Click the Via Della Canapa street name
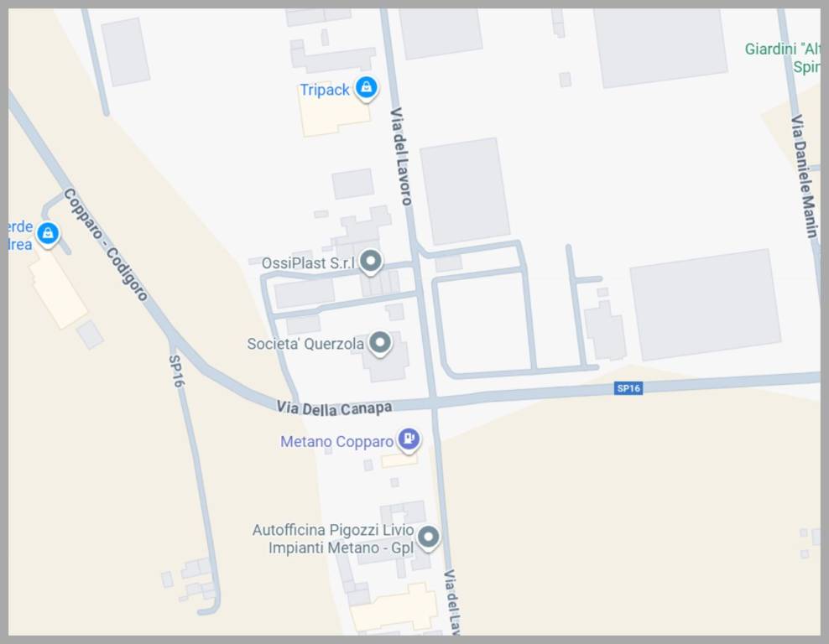 click(334, 408)
